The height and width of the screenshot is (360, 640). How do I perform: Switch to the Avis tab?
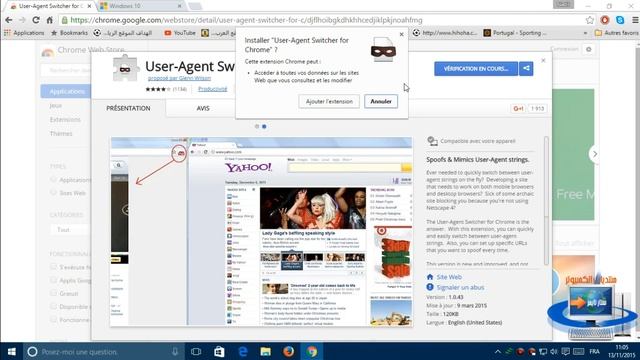click(x=203, y=108)
